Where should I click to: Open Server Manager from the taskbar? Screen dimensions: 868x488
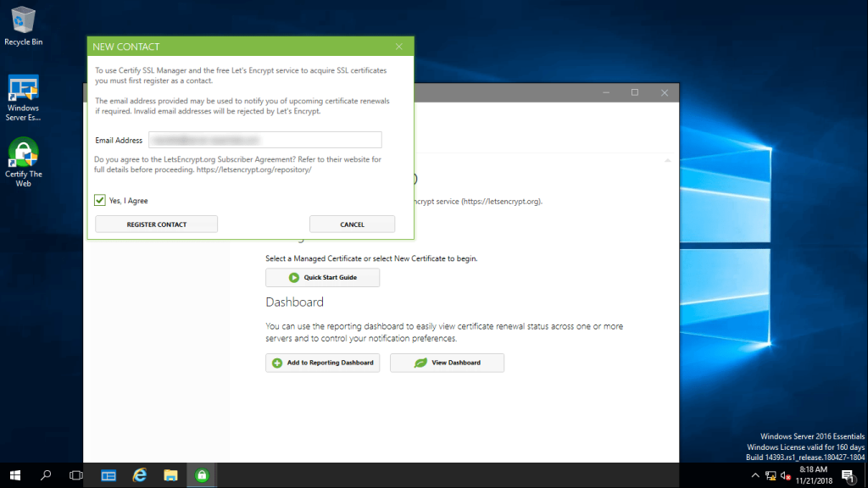click(108, 475)
